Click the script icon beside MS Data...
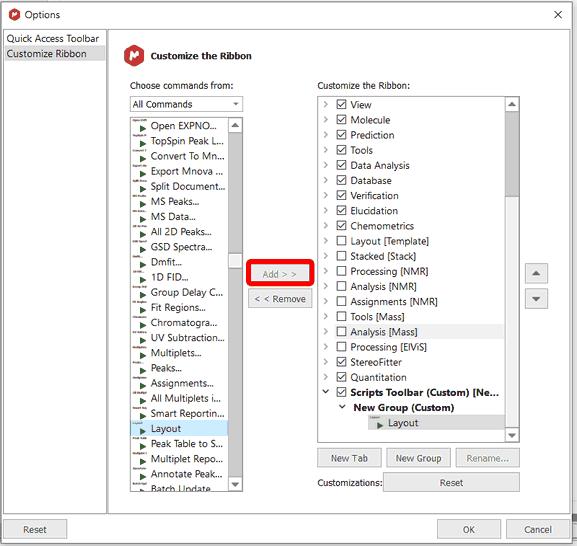577x546 pixels. (140, 216)
